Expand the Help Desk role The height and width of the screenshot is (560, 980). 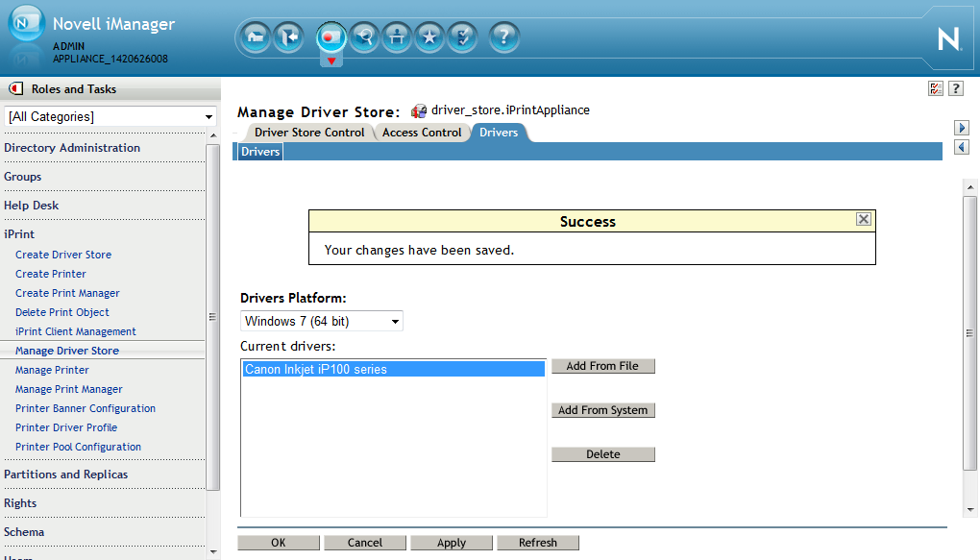[x=32, y=206]
